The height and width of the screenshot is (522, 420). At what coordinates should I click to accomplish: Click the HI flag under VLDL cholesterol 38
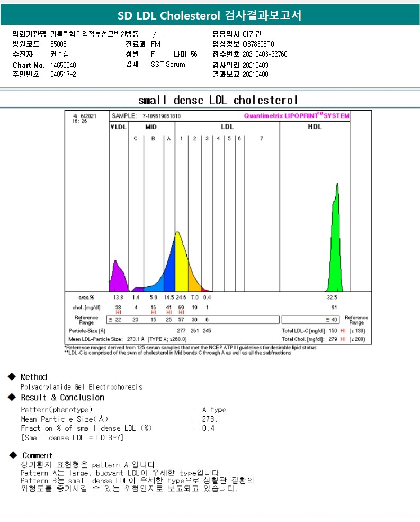118,312
